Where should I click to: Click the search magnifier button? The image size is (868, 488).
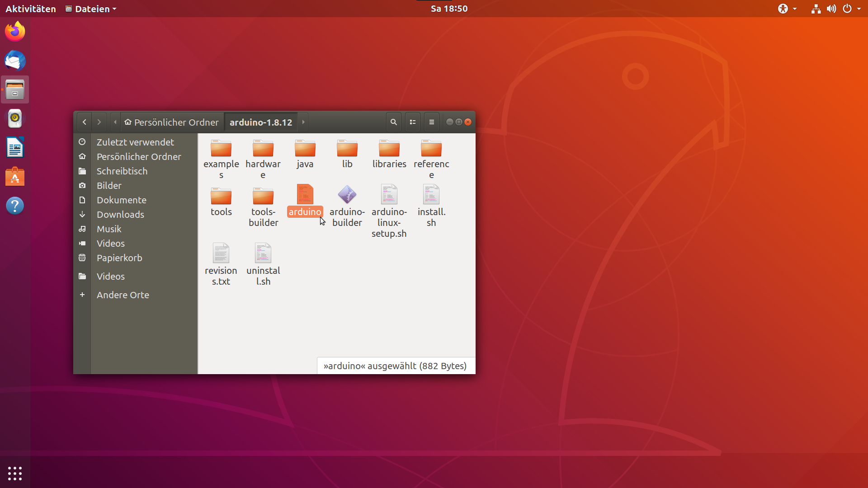pyautogui.click(x=394, y=122)
